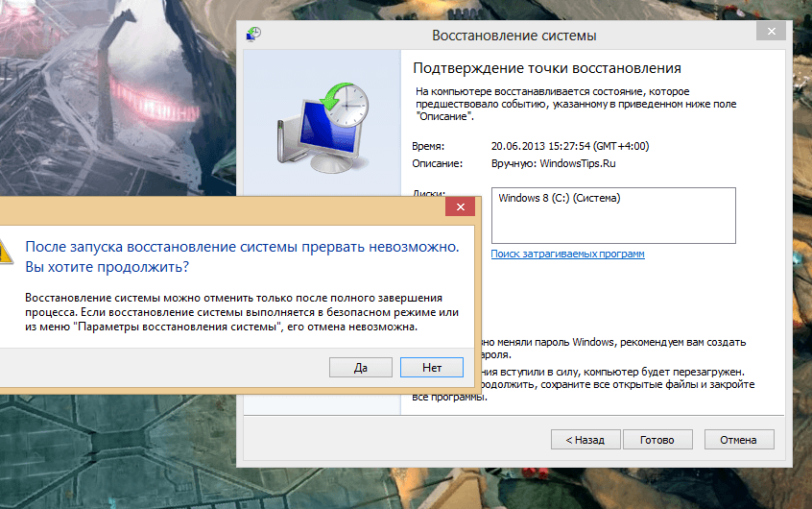The width and height of the screenshot is (812, 509).
Task: Cancel the wizard with the Отмена button
Action: [738, 440]
